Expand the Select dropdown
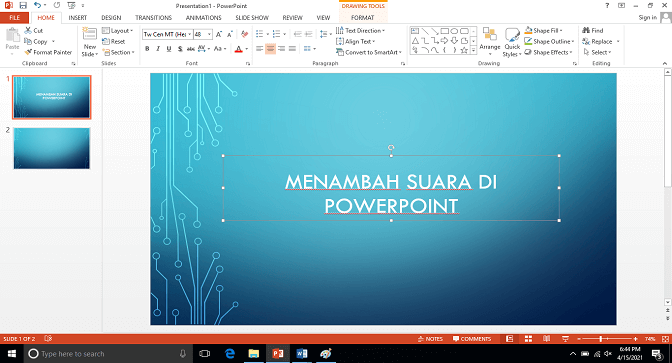672x363 pixels. [597, 52]
